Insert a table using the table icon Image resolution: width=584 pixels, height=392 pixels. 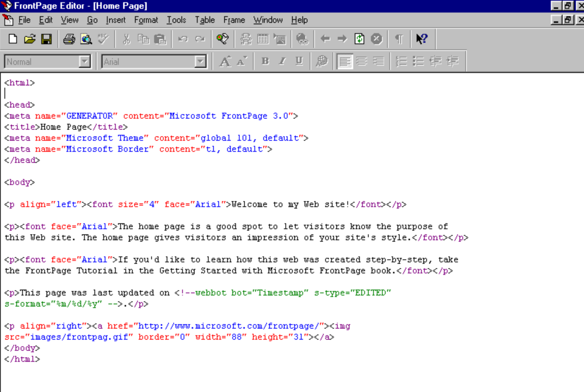click(x=263, y=39)
